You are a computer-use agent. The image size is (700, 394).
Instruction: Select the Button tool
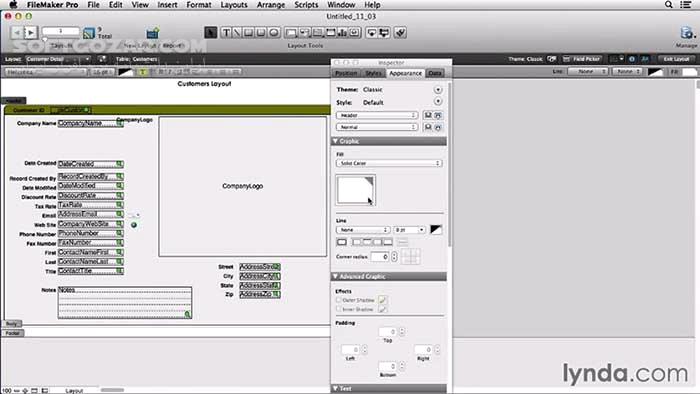(x=304, y=33)
